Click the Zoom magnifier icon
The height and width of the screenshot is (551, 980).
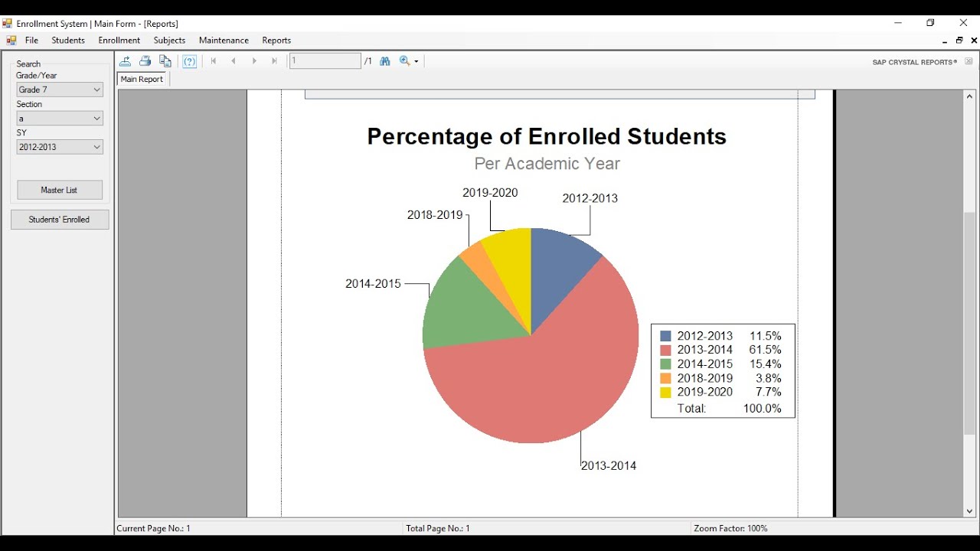pos(405,61)
